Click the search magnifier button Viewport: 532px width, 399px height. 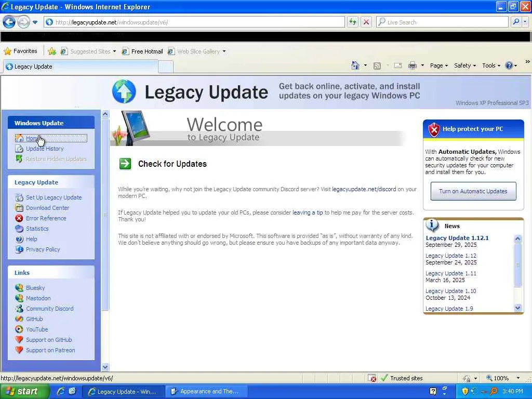click(x=516, y=22)
